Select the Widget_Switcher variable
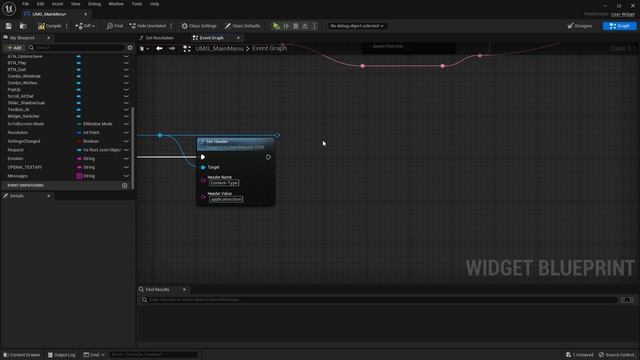 (x=24, y=116)
